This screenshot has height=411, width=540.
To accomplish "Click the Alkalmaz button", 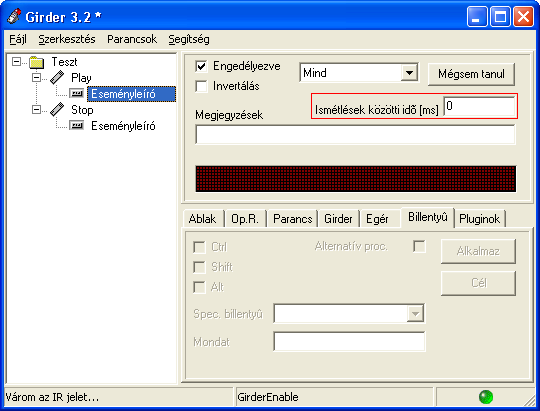I will point(478,251).
